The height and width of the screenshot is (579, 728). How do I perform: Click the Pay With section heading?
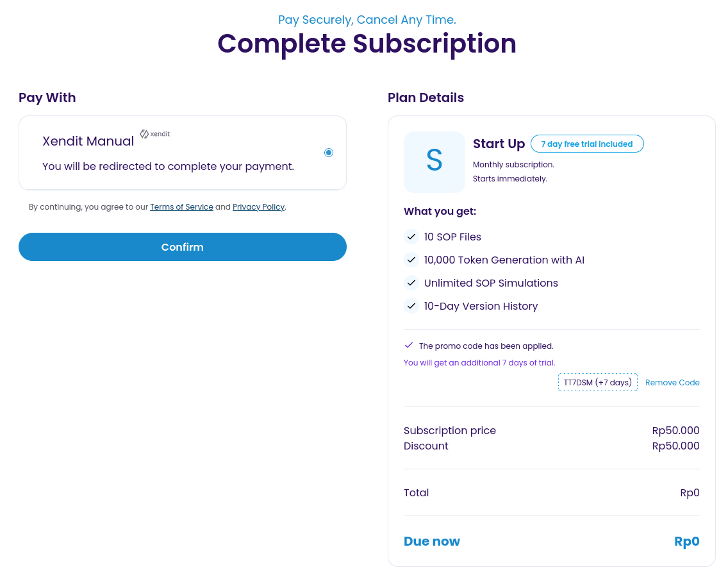click(47, 97)
